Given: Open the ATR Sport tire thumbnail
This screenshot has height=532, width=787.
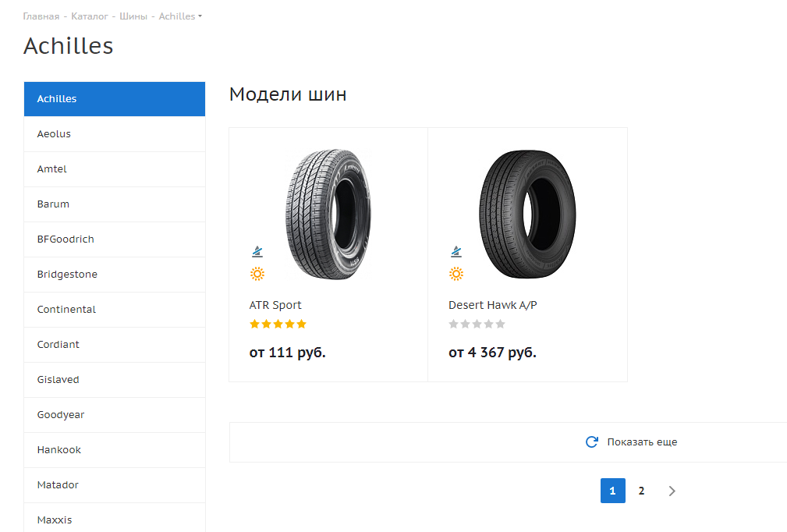Looking at the screenshot, I should pos(328,215).
